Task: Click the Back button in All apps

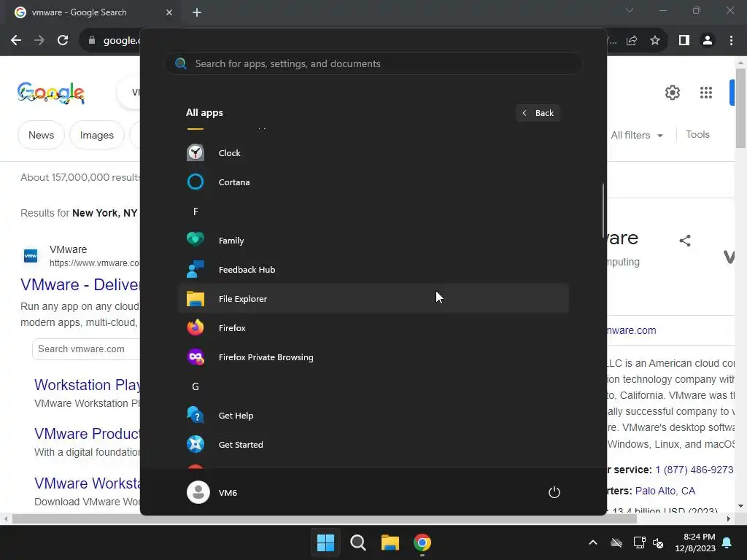Action: 538,113
